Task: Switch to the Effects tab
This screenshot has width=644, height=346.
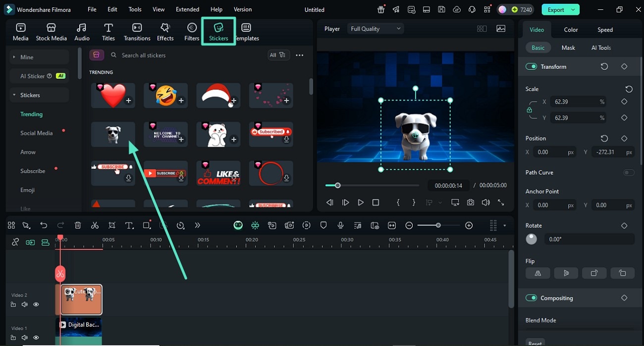Action: [165, 32]
